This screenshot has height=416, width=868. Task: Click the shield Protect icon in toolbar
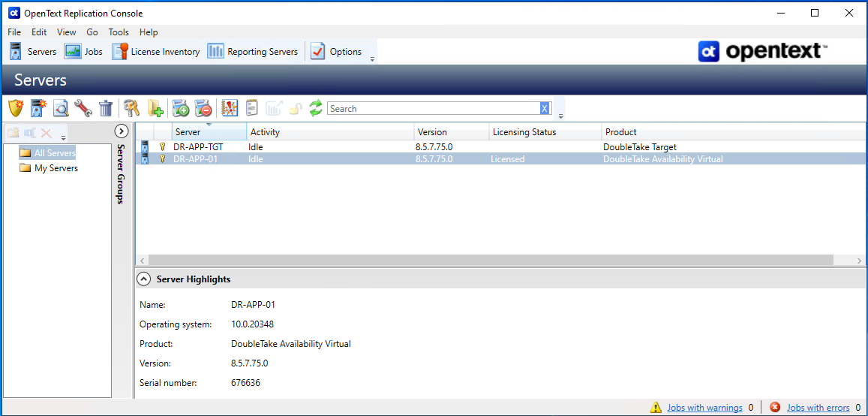[x=16, y=109]
